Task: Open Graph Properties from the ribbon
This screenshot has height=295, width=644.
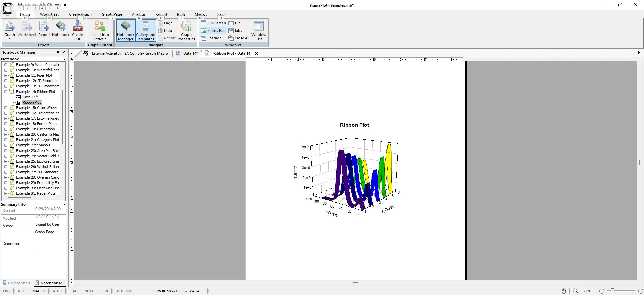Action: pyautogui.click(x=186, y=30)
